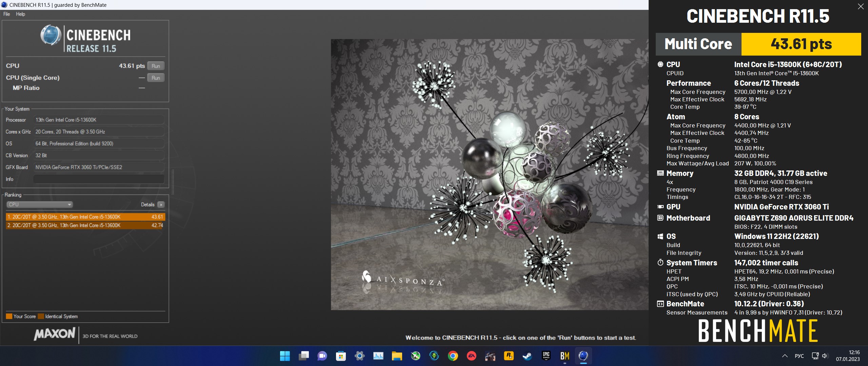Screen dimensions: 868x366
Task: Open Windows Start menu
Action: (x=285, y=356)
